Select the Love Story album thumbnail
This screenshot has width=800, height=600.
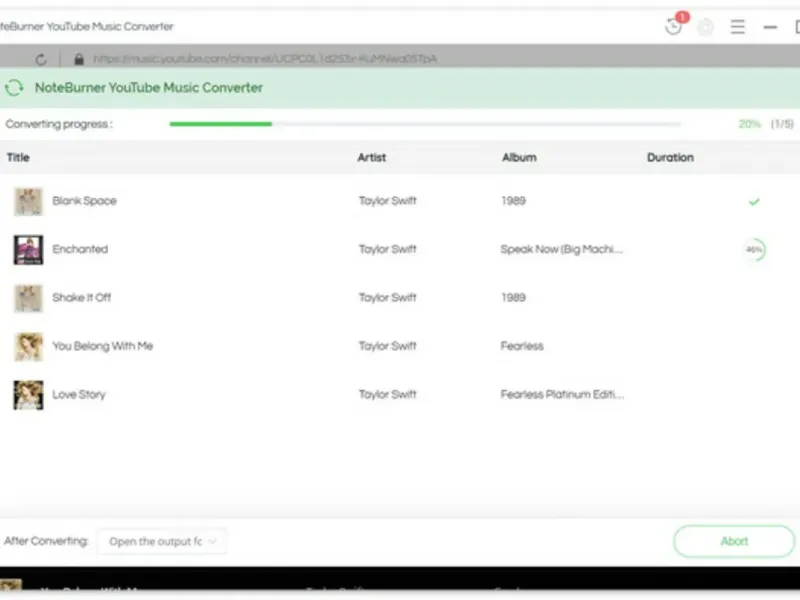click(x=29, y=395)
